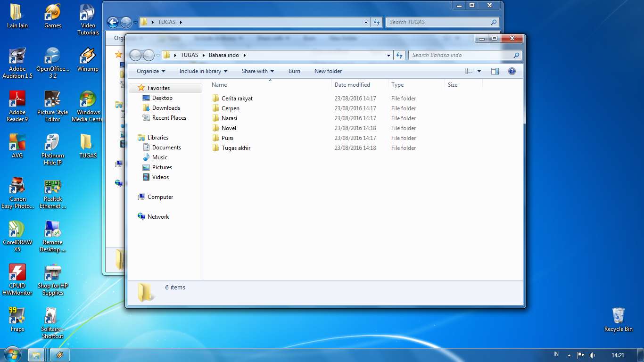Open the Organize menu
This screenshot has height=362, width=644.
(x=151, y=71)
